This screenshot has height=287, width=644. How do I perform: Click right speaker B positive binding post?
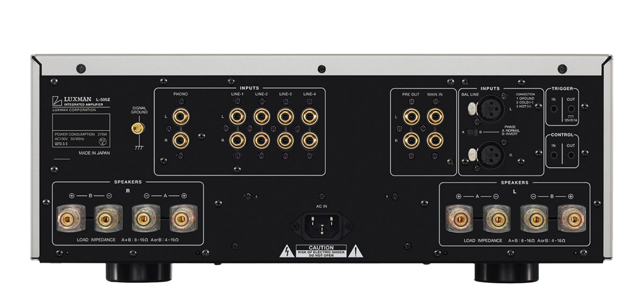click(x=72, y=218)
